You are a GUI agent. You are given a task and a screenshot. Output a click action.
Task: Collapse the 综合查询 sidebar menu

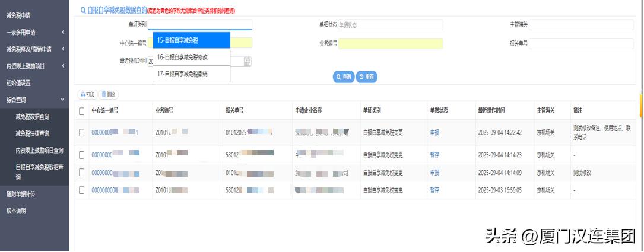pos(34,100)
